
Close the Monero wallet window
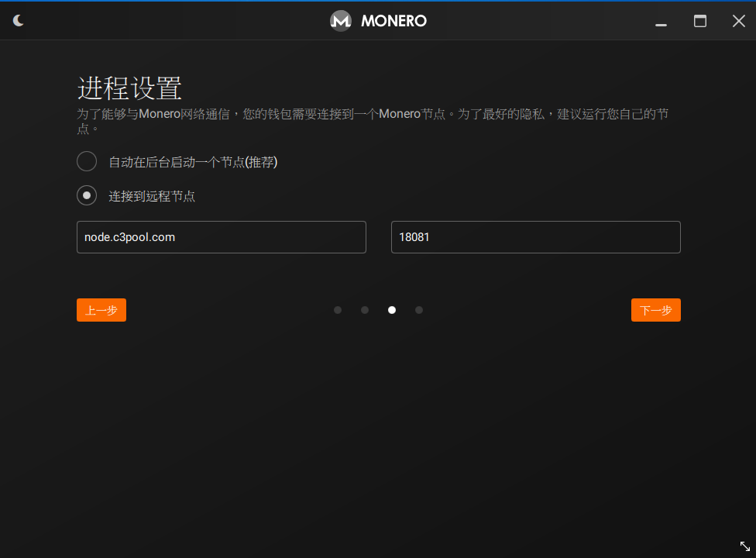point(739,21)
